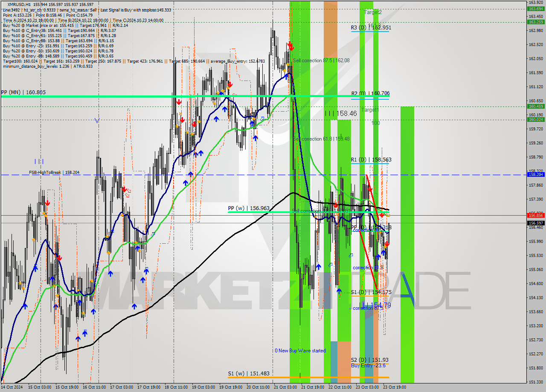Select the R1 (D) | 158.563 label
546x392 pixels.
(371, 160)
